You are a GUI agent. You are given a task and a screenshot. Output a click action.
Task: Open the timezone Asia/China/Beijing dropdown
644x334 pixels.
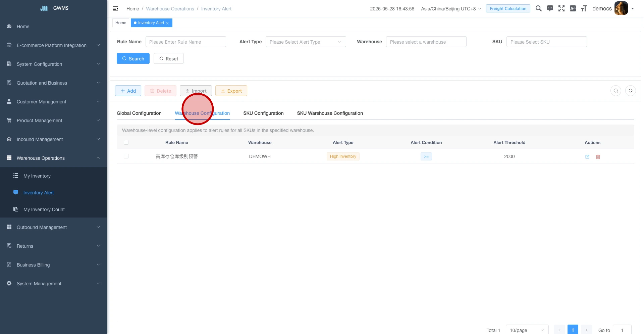[x=451, y=9]
